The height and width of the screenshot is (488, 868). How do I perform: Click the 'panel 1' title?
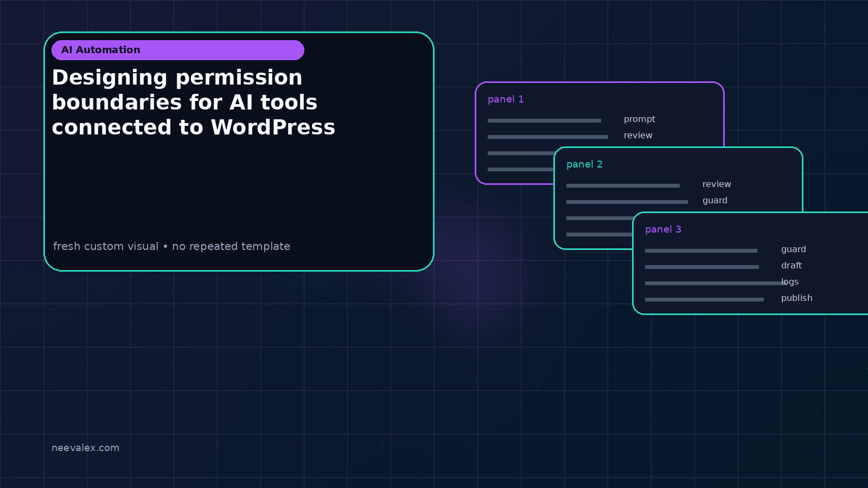coord(506,99)
